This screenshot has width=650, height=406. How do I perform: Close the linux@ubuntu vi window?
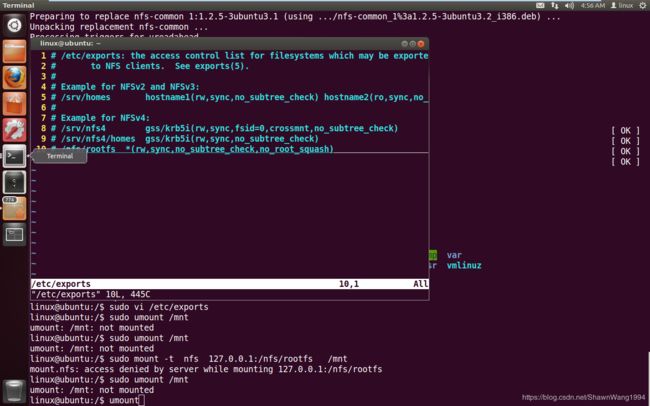point(421,44)
